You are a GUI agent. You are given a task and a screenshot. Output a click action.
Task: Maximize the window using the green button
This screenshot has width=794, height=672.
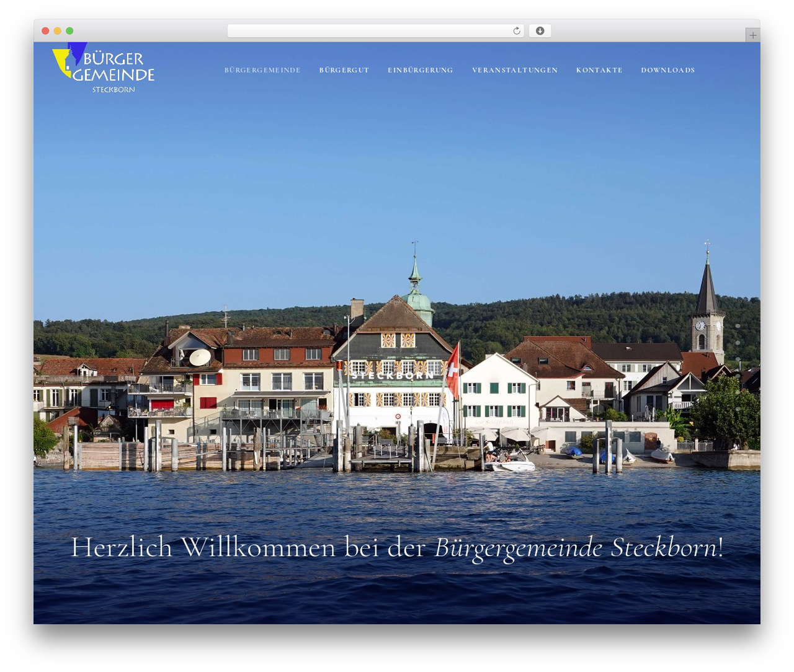click(x=69, y=31)
